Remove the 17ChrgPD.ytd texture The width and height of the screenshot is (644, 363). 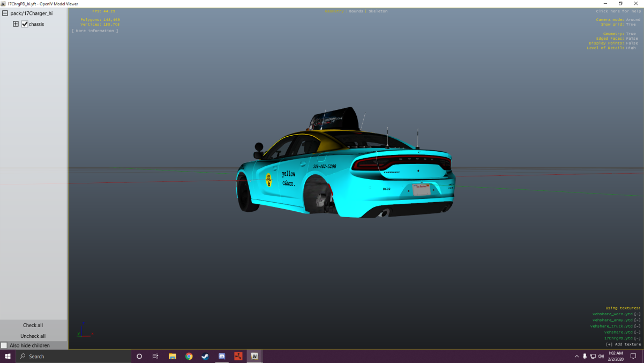pyautogui.click(x=637, y=338)
